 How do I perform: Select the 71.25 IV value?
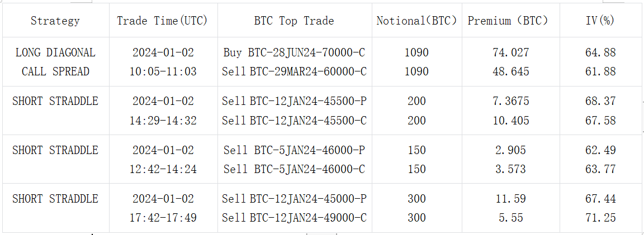click(x=600, y=218)
